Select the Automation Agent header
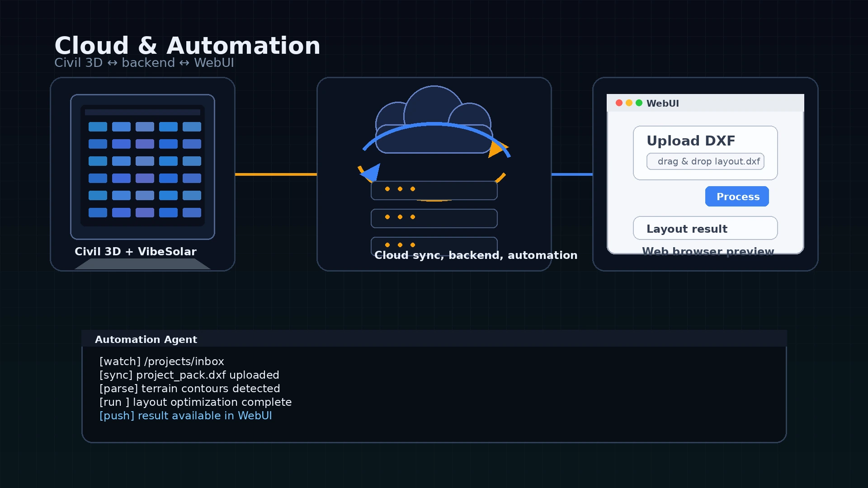Viewport: 868px width, 488px height. coord(146,339)
